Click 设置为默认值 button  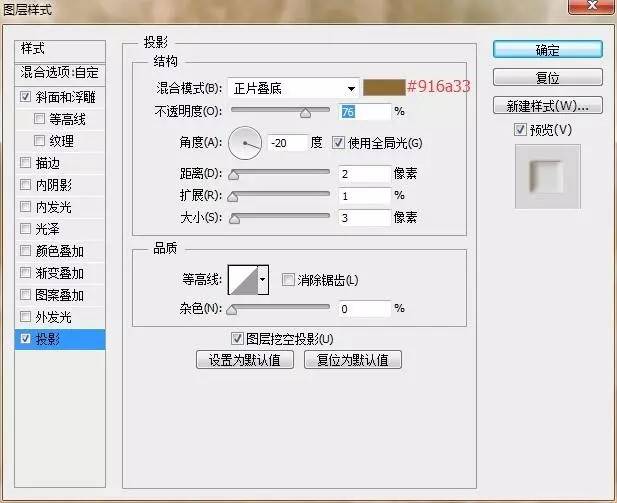coord(245,360)
